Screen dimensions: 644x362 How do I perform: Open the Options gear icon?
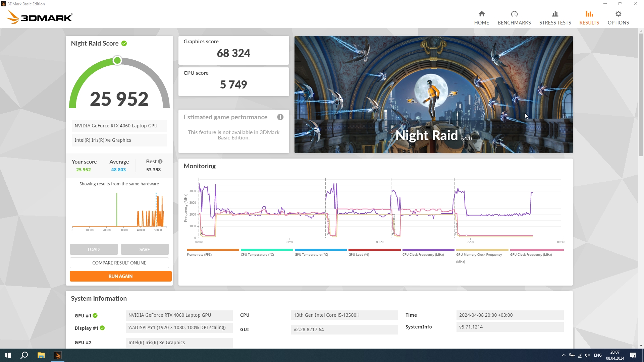[618, 14]
